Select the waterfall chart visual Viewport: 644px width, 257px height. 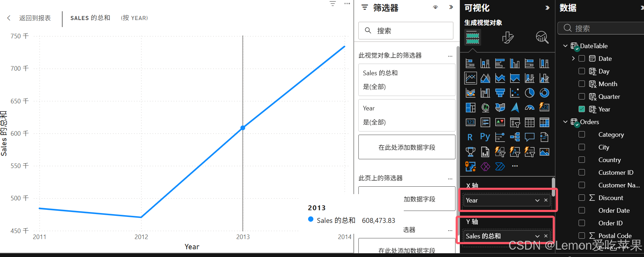(485, 93)
